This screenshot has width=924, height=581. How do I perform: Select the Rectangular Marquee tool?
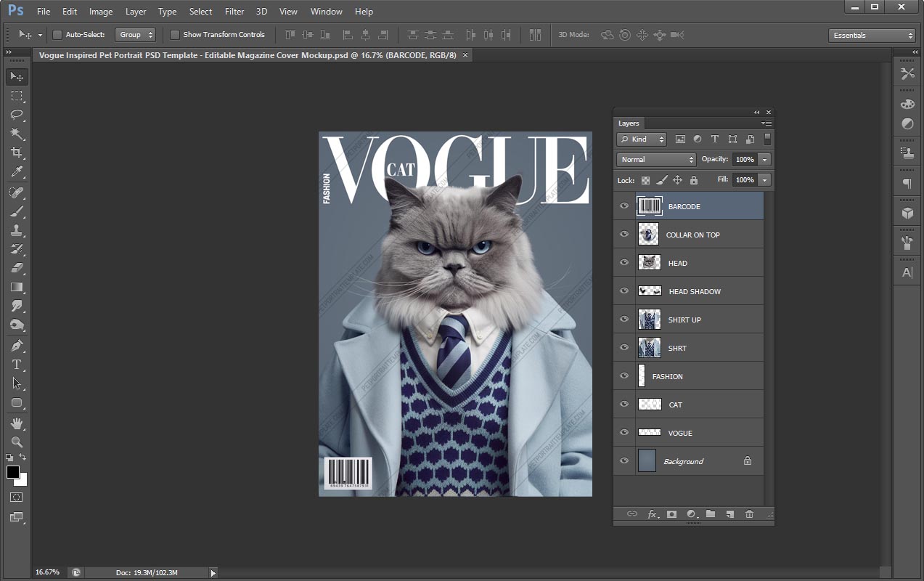pos(16,96)
